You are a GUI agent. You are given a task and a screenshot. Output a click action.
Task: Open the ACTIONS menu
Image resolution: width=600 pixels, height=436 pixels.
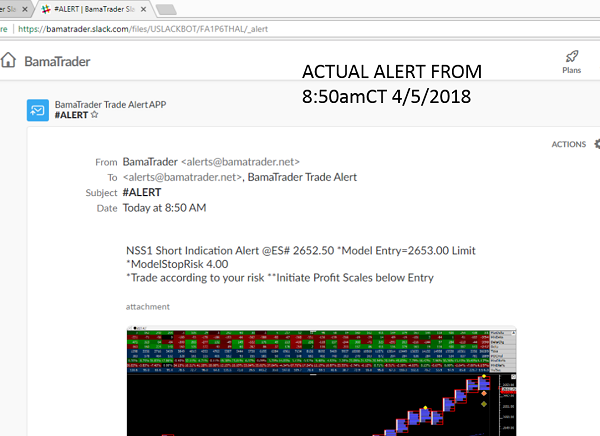pos(569,144)
